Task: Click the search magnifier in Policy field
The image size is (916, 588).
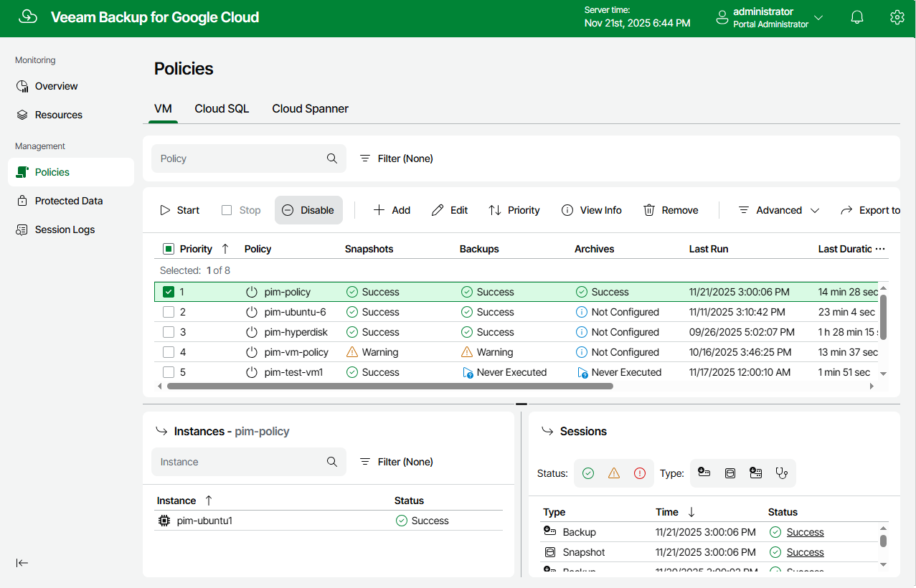Action: [x=332, y=158]
